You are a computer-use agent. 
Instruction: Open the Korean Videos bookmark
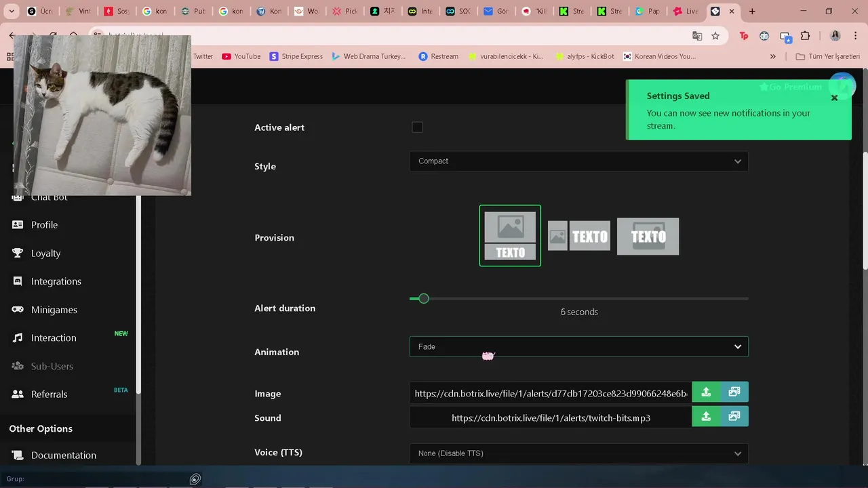pyautogui.click(x=659, y=56)
